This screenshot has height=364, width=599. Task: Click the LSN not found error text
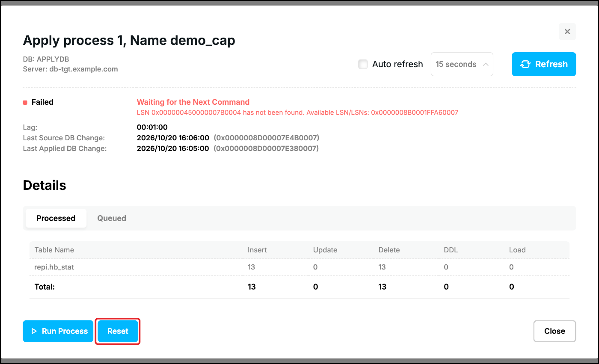[297, 112]
